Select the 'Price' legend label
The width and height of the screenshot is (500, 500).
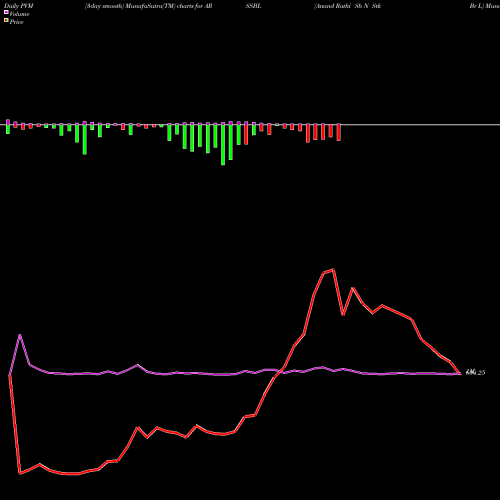pyautogui.click(x=16, y=22)
